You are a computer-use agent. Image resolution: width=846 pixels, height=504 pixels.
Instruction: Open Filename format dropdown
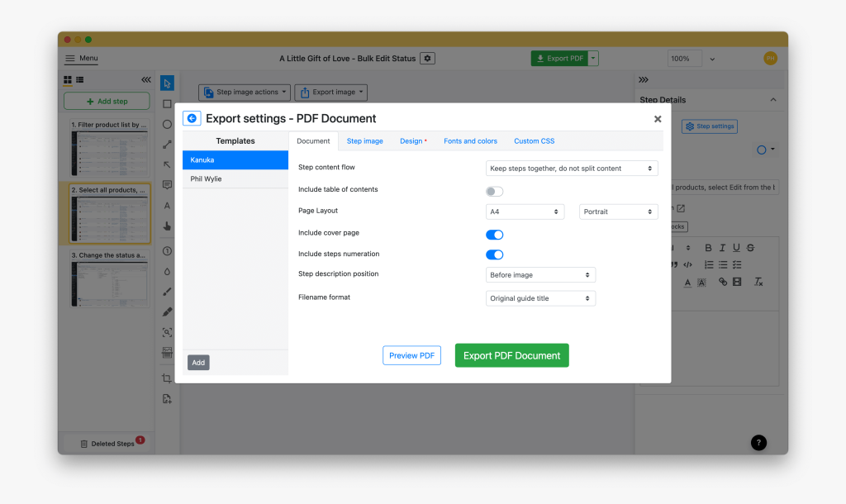pos(540,298)
